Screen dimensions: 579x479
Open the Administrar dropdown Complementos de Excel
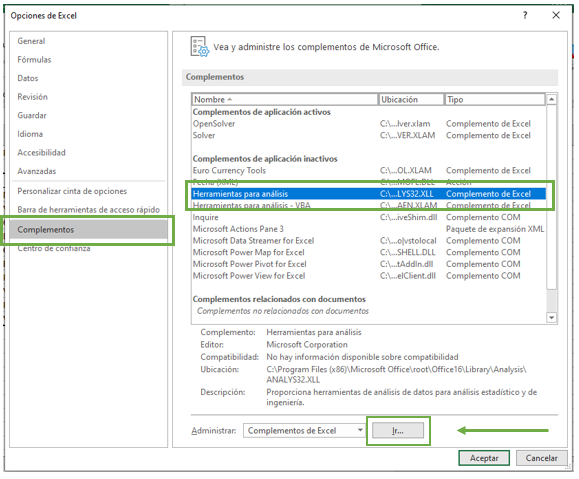tap(304, 431)
